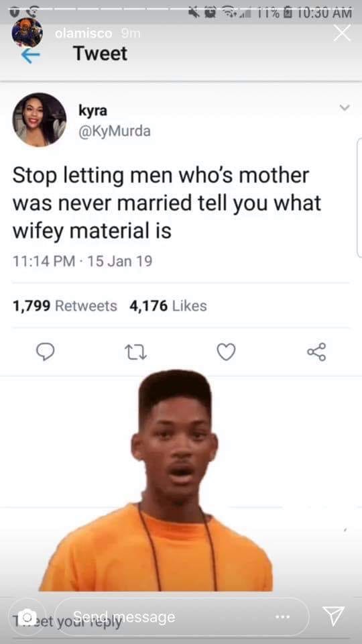Tap the Send message field
362x644 pixels.
pos(182,616)
